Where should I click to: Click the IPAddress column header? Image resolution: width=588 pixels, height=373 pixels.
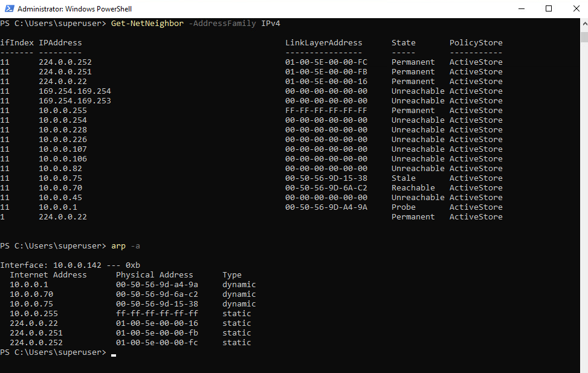pyautogui.click(x=60, y=43)
